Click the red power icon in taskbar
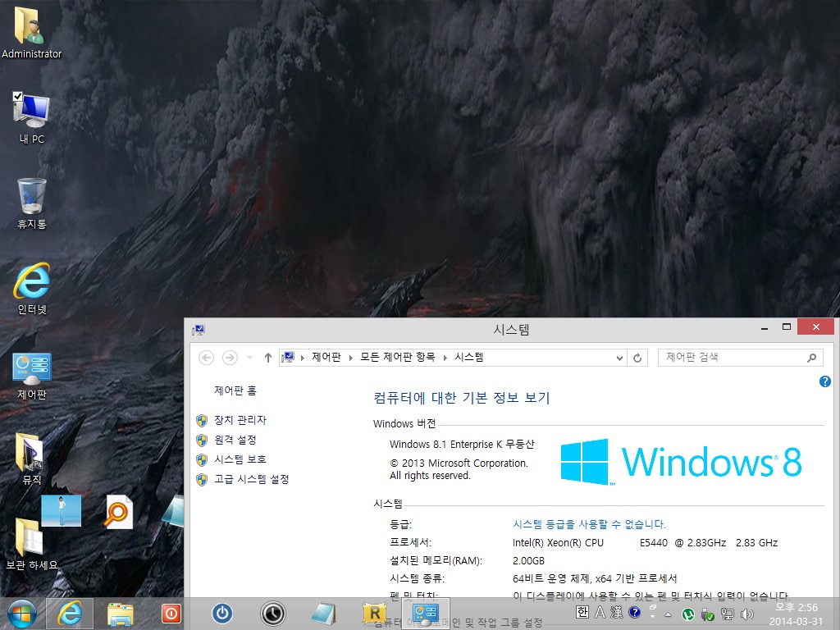 coord(171,614)
